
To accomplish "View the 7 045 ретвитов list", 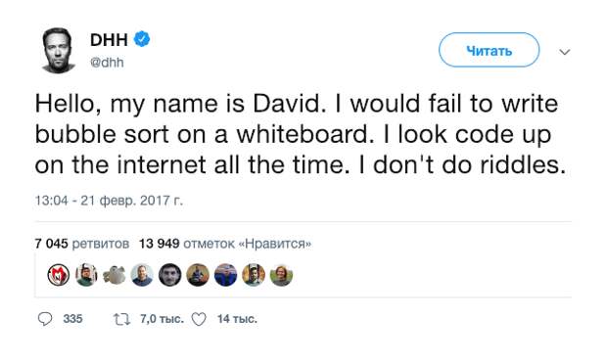I will tap(81, 244).
